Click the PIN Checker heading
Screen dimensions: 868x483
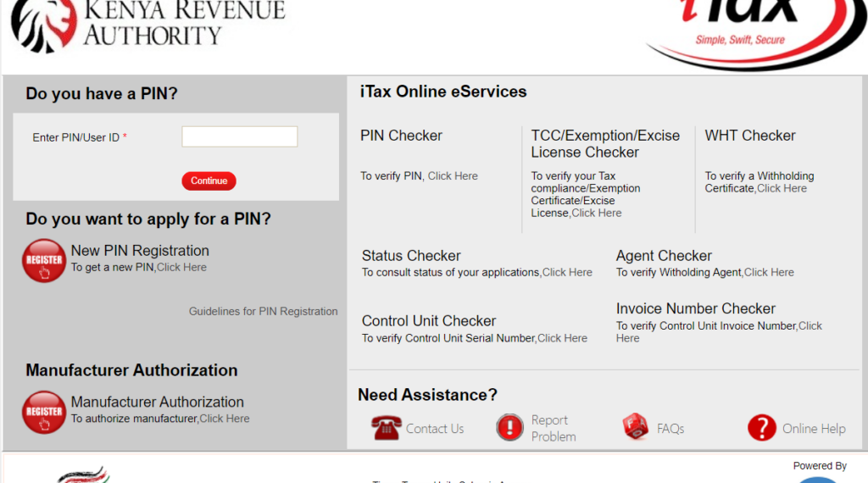401,136
